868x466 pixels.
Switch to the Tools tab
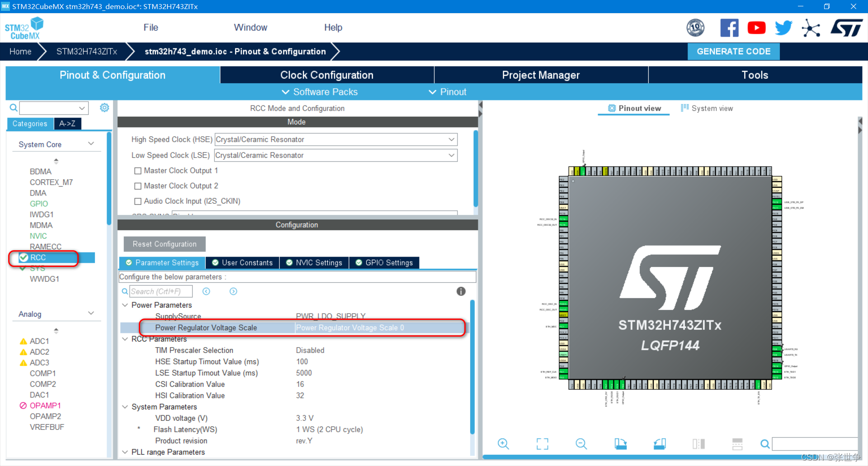755,75
